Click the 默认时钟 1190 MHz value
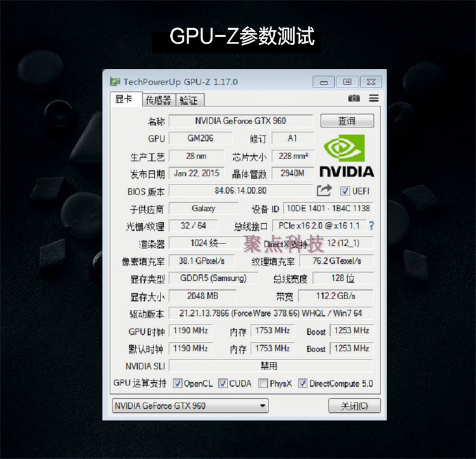This screenshot has width=476, height=459. [x=190, y=348]
